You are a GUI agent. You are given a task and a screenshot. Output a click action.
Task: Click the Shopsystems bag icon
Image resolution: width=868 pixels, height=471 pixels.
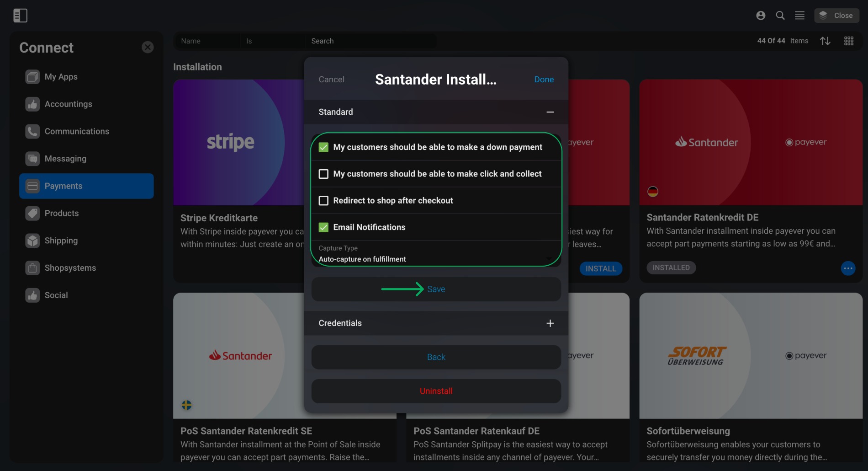(x=32, y=268)
